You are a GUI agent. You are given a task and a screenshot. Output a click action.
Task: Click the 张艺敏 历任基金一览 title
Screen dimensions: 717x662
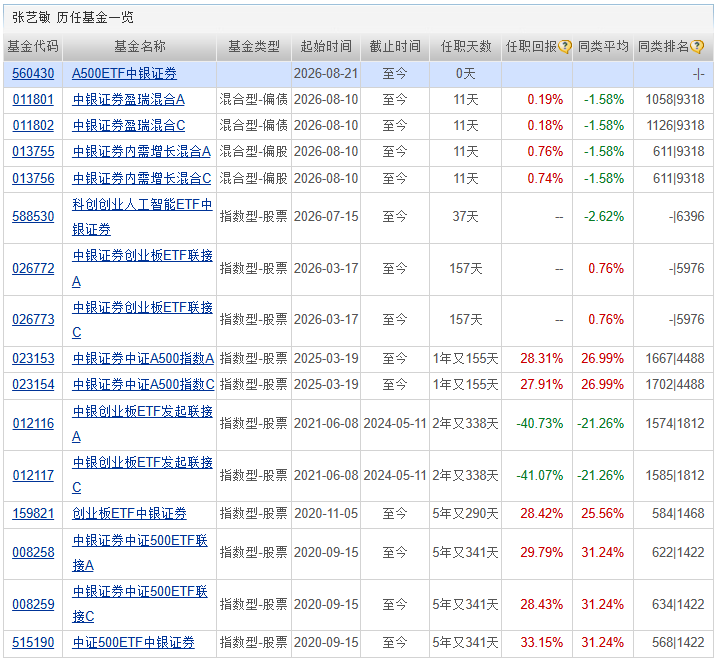tap(73, 17)
